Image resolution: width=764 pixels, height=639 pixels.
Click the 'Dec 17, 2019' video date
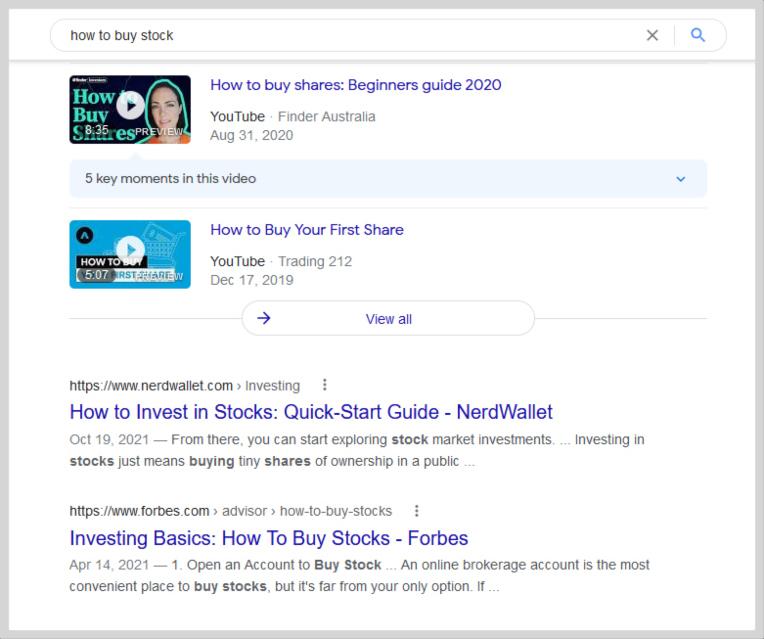click(251, 280)
